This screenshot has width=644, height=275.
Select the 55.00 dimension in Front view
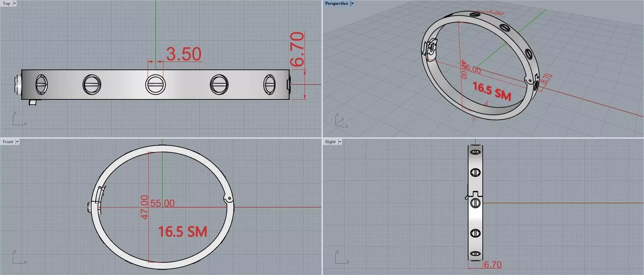(x=163, y=203)
